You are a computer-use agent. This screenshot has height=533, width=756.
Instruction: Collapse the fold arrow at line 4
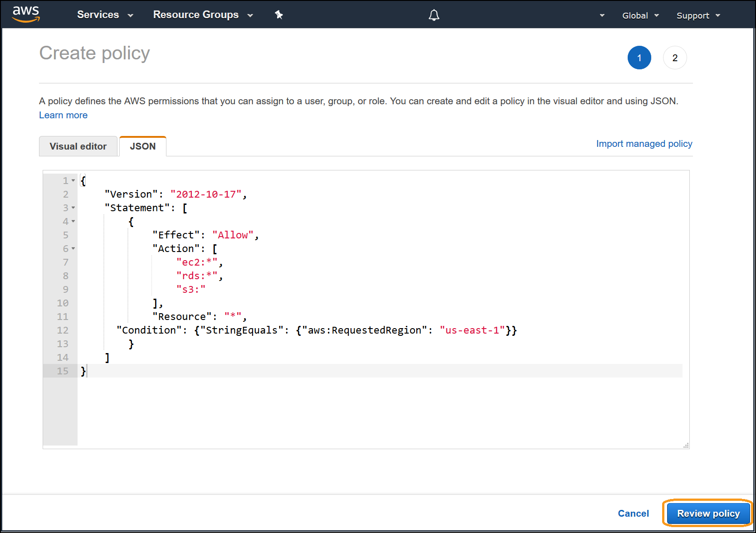[73, 221]
